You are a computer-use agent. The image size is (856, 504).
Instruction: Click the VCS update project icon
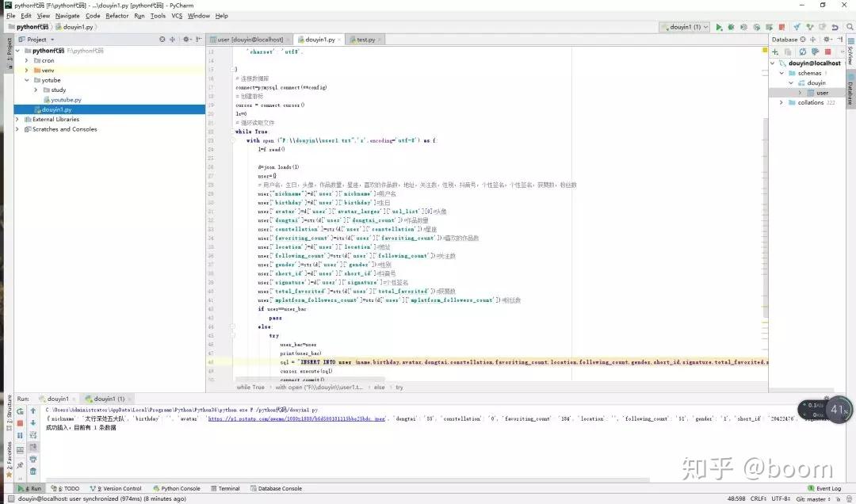pyautogui.click(x=797, y=27)
